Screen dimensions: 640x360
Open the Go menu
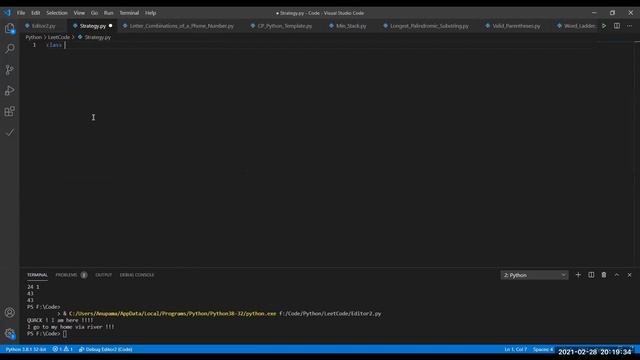coord(94,13)
